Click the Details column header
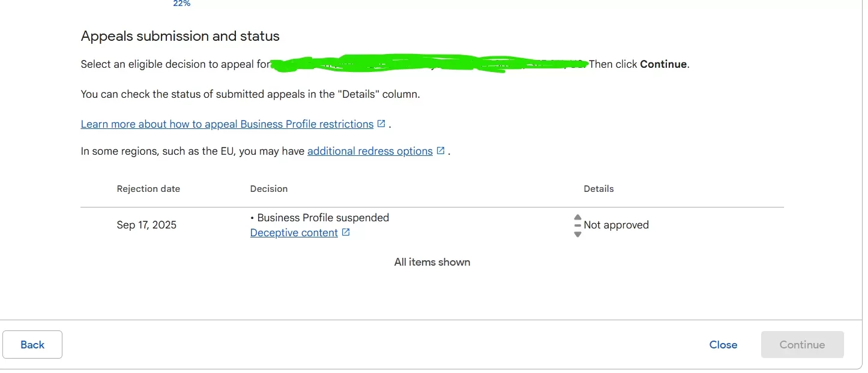 click(598, 188)
